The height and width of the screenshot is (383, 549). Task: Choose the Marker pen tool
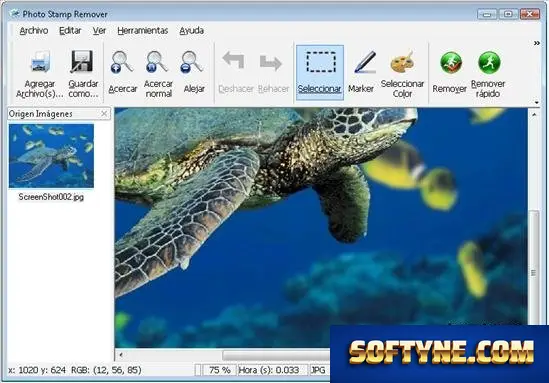point(364,62)
